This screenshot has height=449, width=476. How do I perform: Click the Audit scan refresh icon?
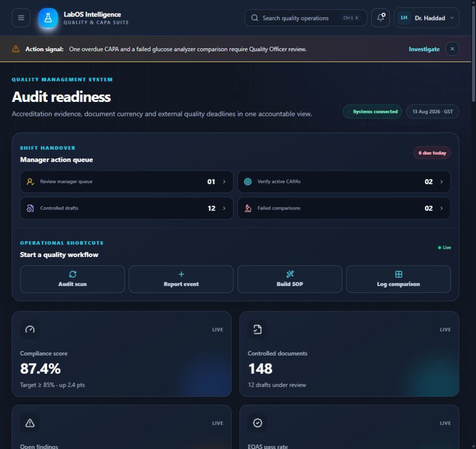coord(73,274)
